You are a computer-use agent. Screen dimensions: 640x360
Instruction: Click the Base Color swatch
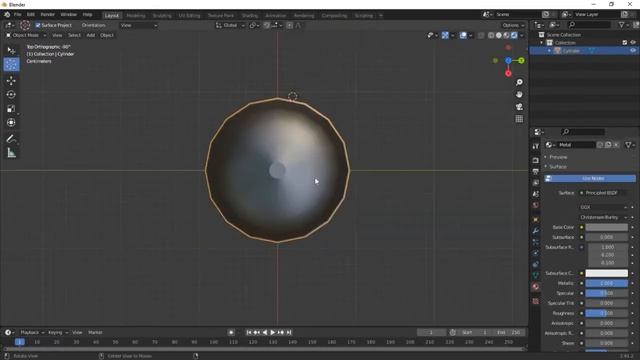coord(607,227)
